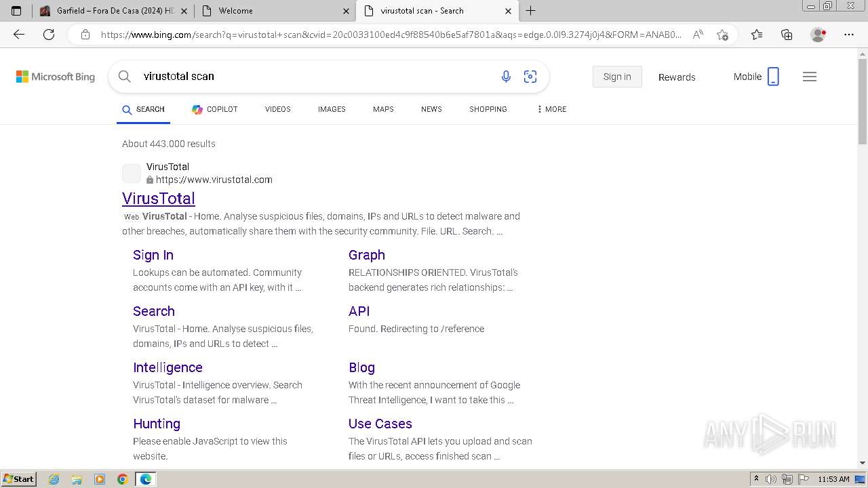Search using the microphone voice icon
868x488 pixels.
506,77
